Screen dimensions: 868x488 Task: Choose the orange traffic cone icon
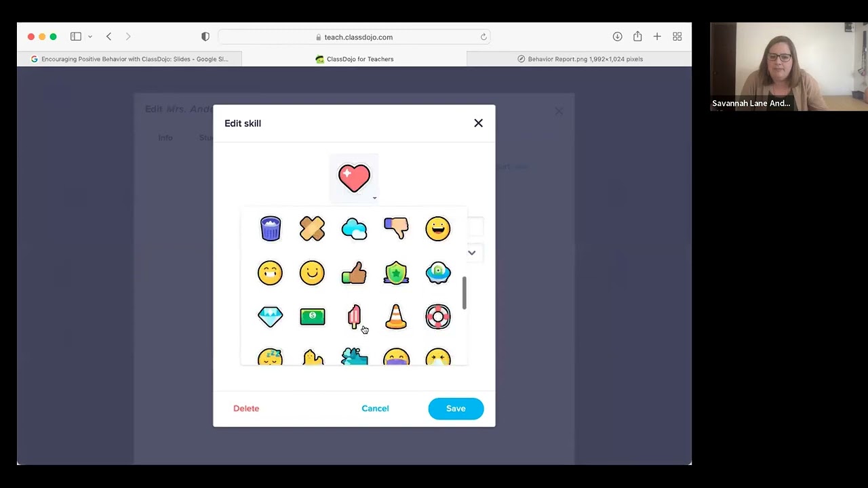tap(396, 317)
